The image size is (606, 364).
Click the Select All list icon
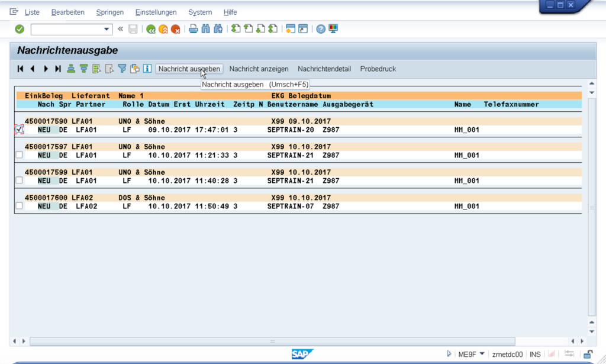pyautogui.click(x=96, y=69)
